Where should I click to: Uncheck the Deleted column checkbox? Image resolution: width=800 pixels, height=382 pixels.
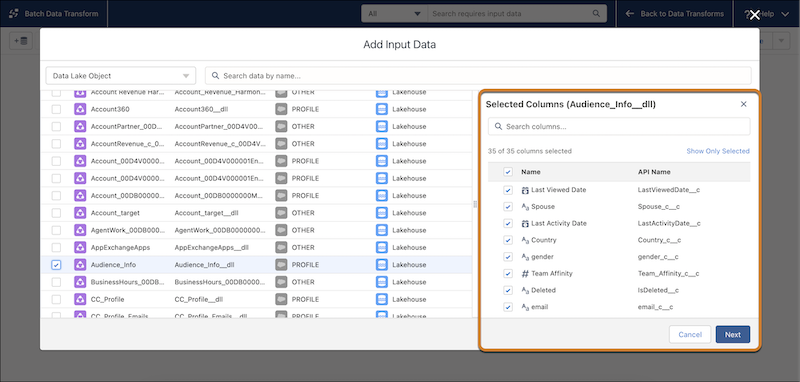coord(508,290)
